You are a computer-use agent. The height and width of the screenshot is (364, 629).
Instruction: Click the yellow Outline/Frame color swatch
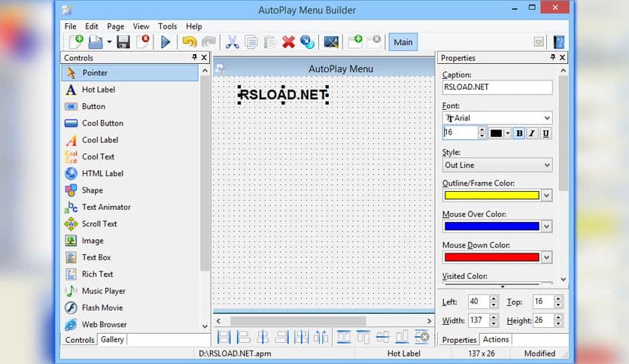(492, 196)
